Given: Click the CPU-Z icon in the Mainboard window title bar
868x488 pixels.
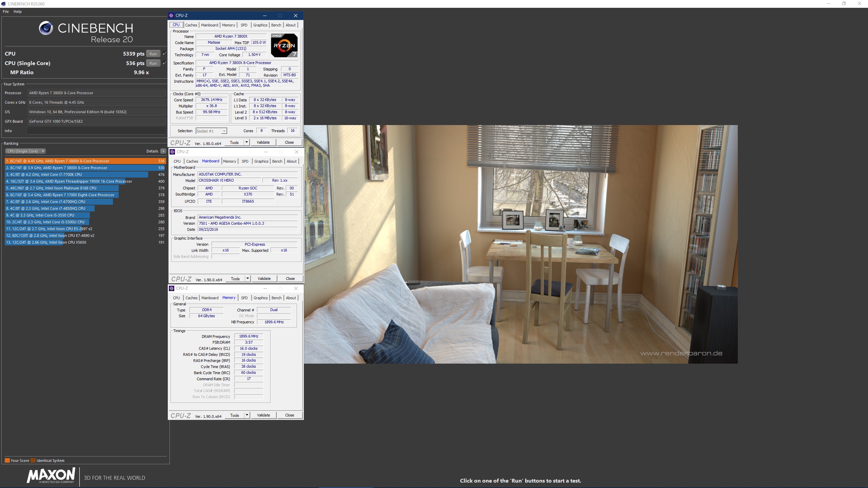Looking at the screenshot, I should (x=172, y=152).
